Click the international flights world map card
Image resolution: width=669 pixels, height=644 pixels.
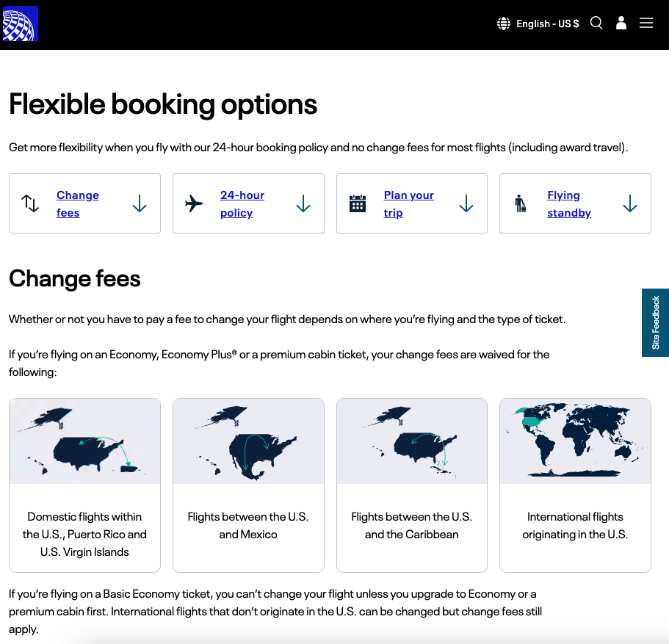[575, 485]
